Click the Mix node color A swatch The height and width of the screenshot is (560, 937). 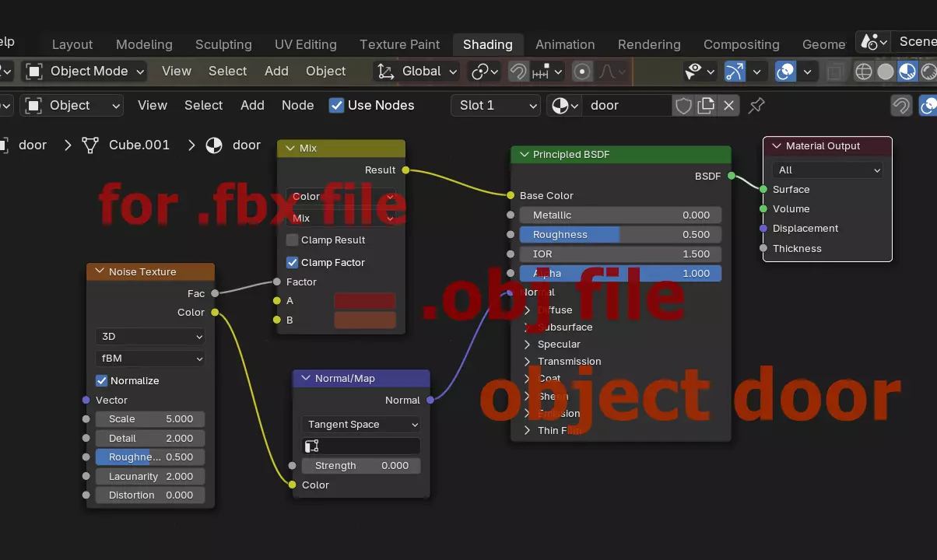(x=365, y=301)
